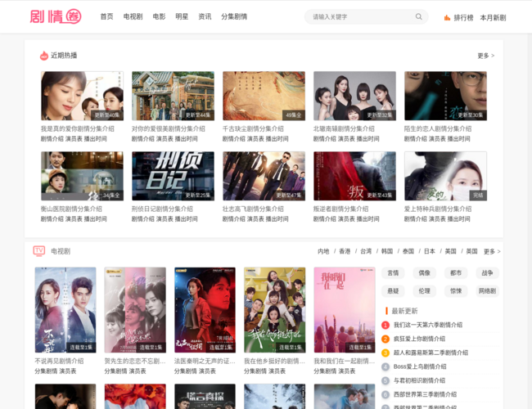Click the 排行榜 bar chart icon
This screenshot has height=409, width=532.
pos(447,17)
